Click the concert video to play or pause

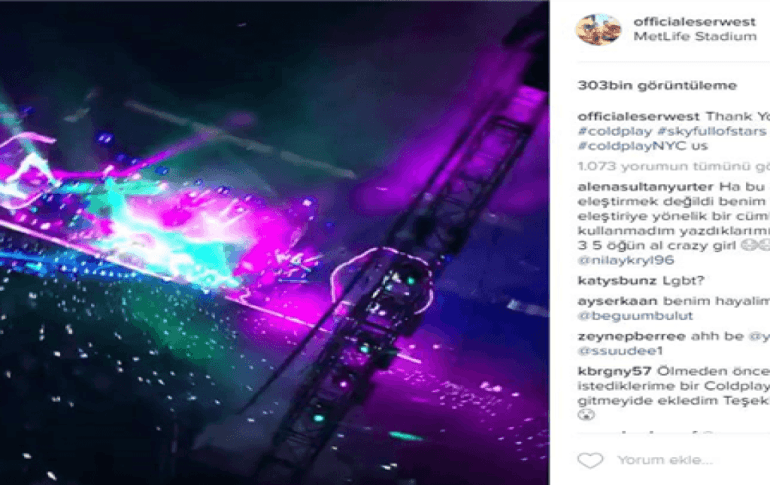tap(275, 242)
